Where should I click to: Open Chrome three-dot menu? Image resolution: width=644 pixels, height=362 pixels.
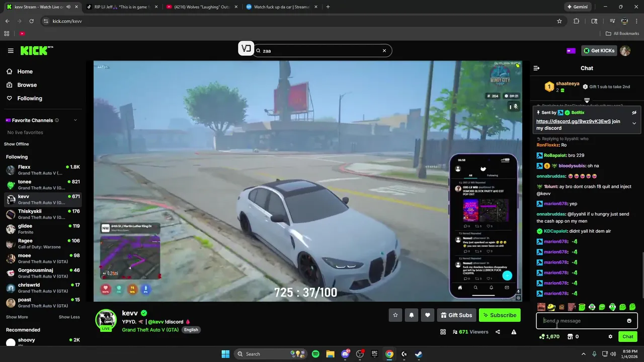tap(637, 21)
